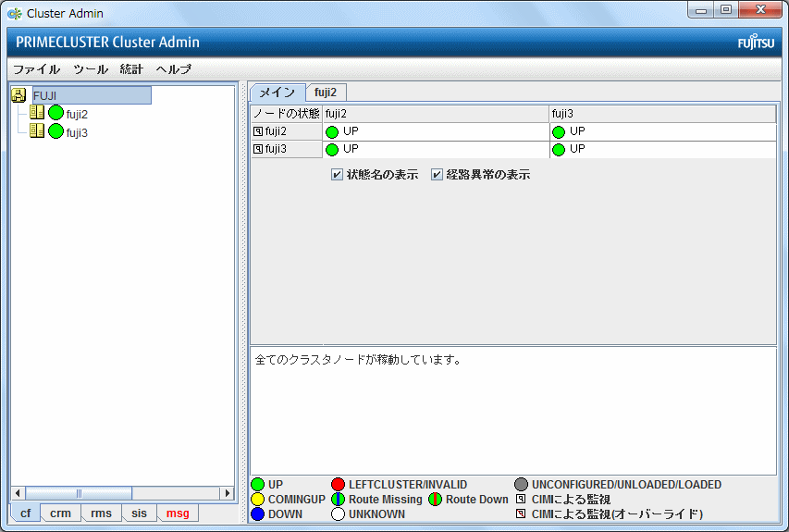789x532 pixels.
Task: Click right arrow of tree horizontal scrollbar
Action: click(x=227, y=493)
